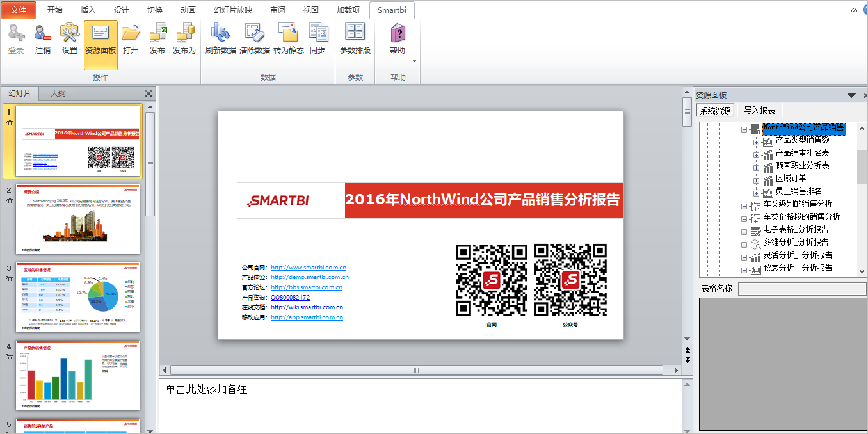This screenshot has height=434, width=868.
Task: Click the 注销 logout icon in the ribbon
Action: [43, 32]
